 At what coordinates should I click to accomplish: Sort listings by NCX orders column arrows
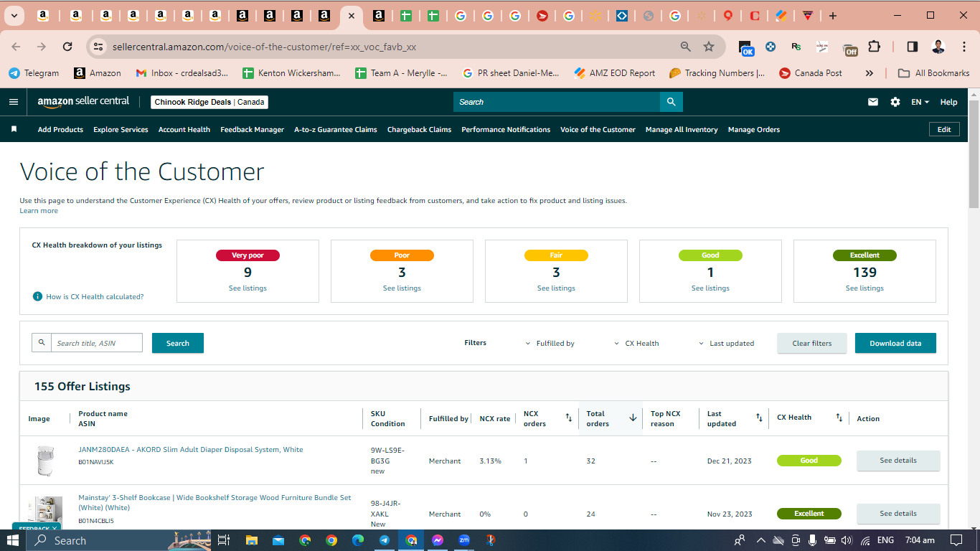click(x=569, y=418)
